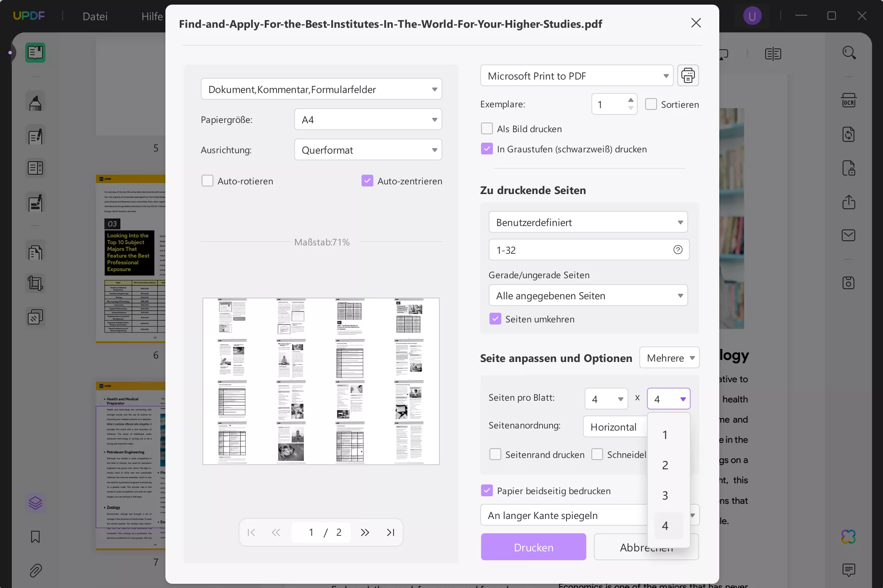Viewport: 883px width, 588px height.
Task: Uncheck In Graustufen drucken option
Action: tap(487, 149)
